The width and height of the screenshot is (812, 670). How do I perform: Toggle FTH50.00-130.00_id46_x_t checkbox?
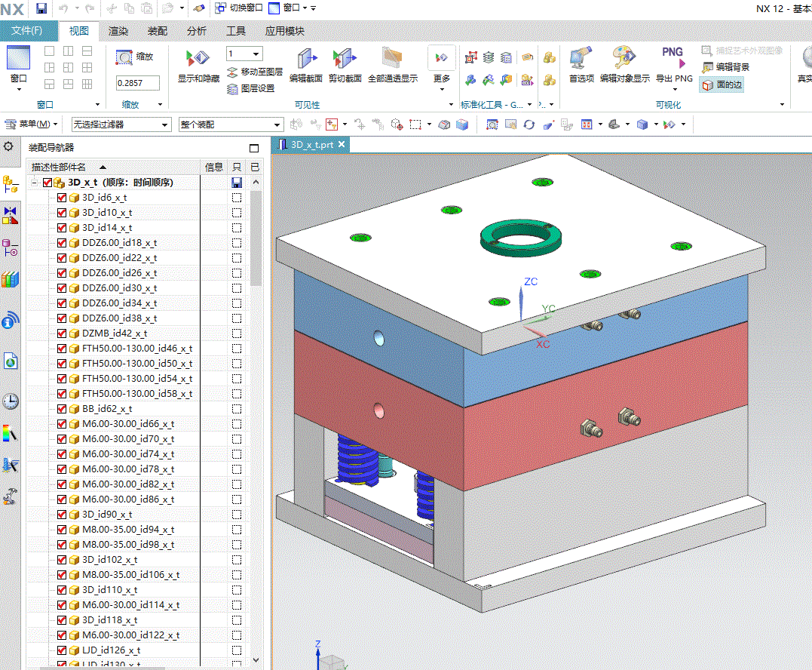point(62,349)
